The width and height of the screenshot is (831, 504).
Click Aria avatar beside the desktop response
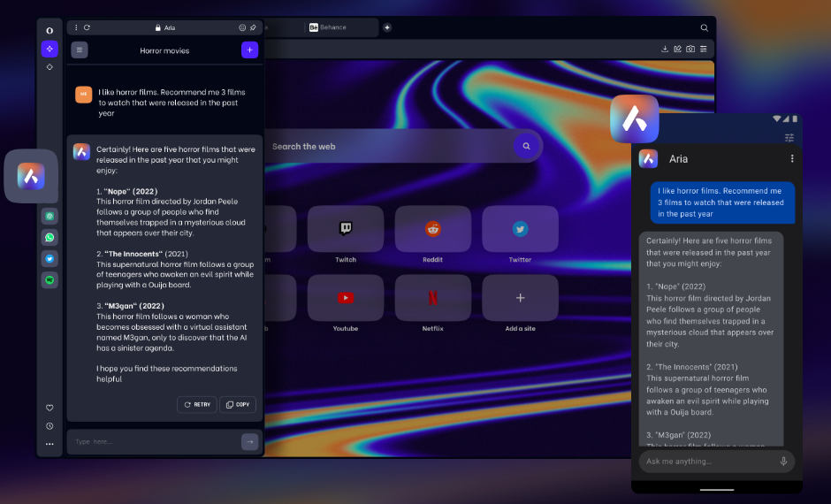(81, 151)
